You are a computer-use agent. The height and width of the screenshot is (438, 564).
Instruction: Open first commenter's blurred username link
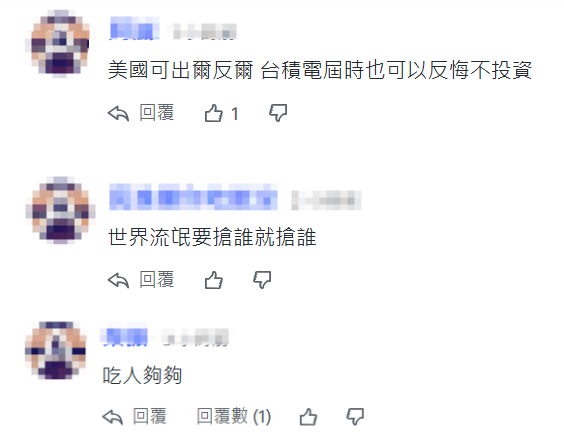click(135, 28)
